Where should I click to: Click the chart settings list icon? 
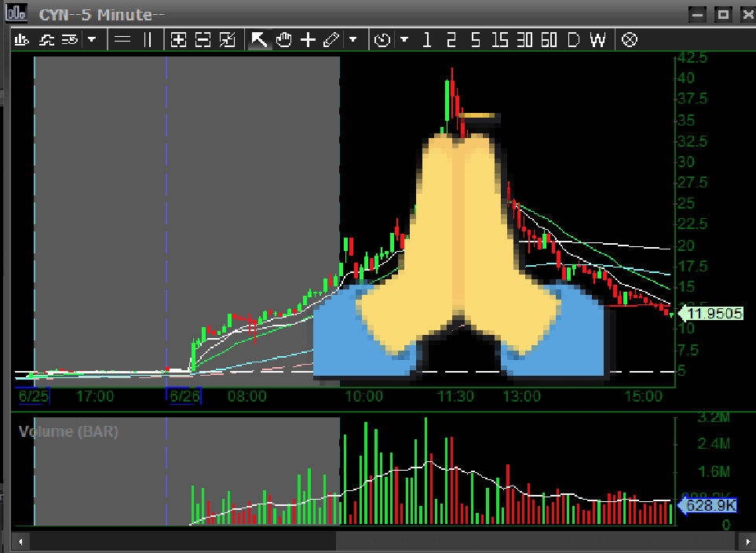[70, 39]
